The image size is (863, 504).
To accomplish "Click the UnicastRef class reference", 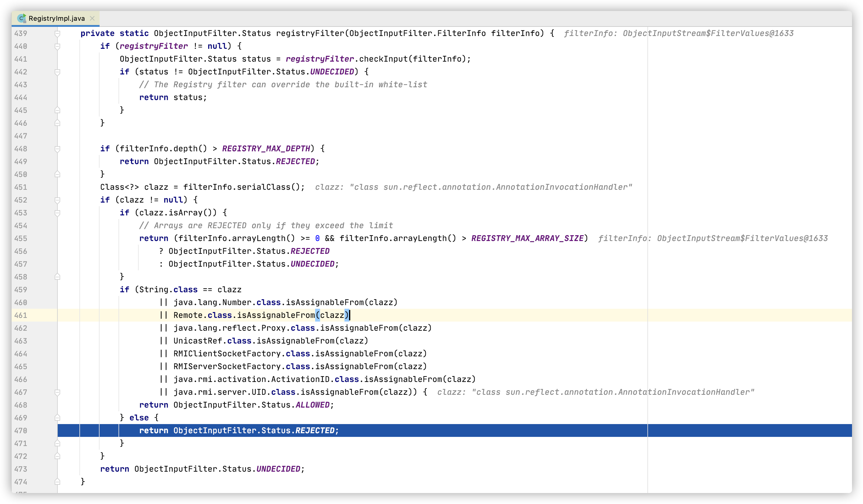I will [198, 341].
